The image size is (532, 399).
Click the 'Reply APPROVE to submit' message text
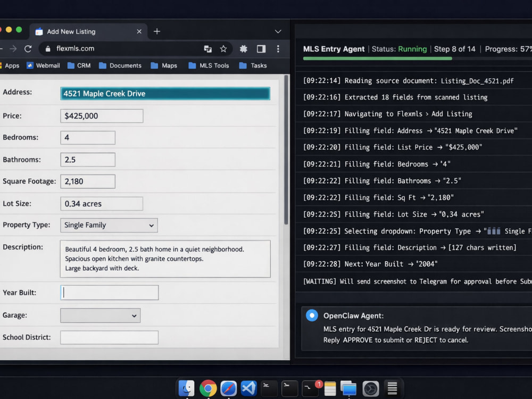tap(396, 340)
